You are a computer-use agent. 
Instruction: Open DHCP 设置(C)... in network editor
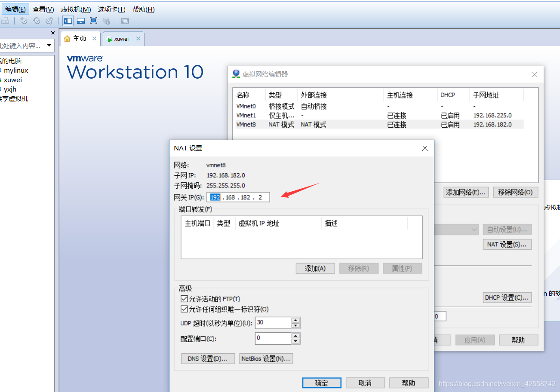click(508, 297)
